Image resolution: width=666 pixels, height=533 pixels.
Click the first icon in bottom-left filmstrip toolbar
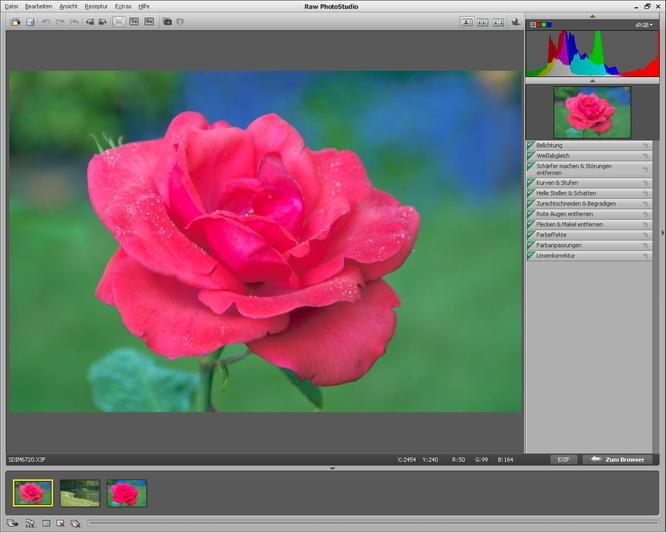pos(12,523)
